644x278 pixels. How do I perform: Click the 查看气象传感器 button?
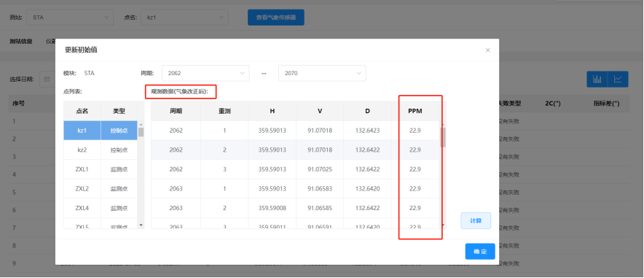click(276, 18)
